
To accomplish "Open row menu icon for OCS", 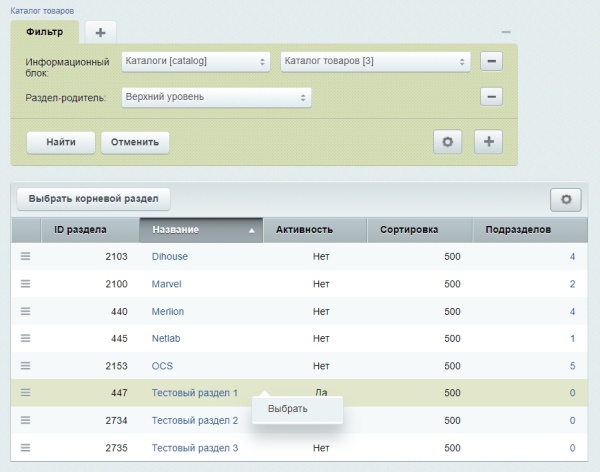I will tap(26, 366).
